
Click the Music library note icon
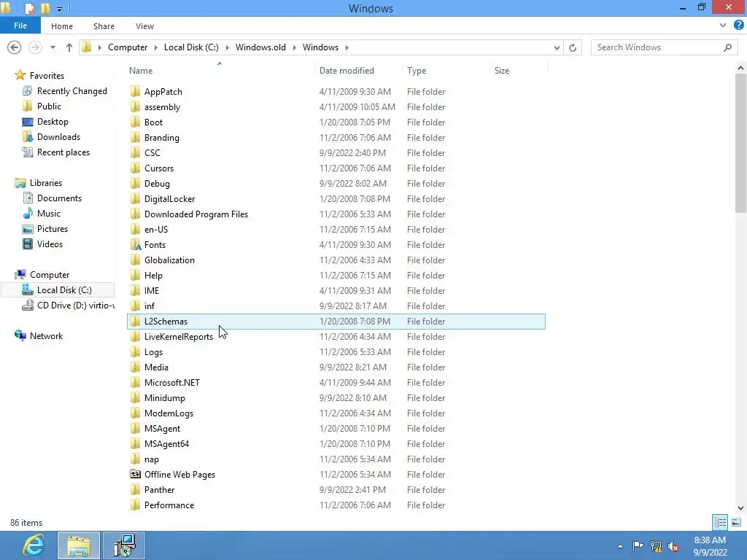28,214
